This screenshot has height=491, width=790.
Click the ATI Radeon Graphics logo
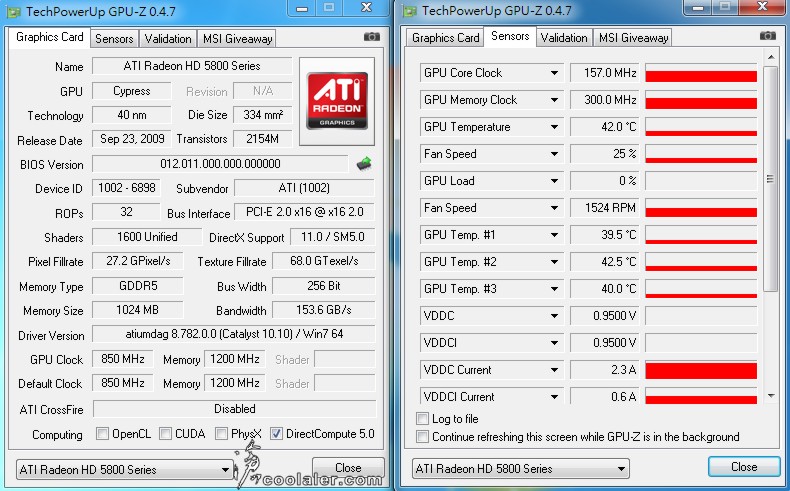point(337,101)
